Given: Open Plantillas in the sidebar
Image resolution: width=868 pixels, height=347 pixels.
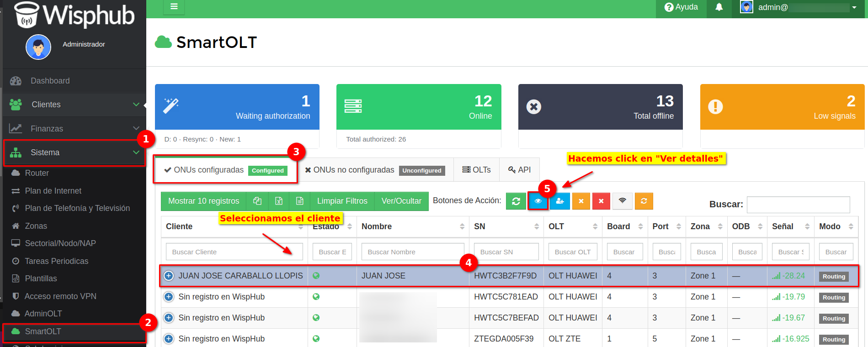Looking at the screenshot, I should coord(41,279).
